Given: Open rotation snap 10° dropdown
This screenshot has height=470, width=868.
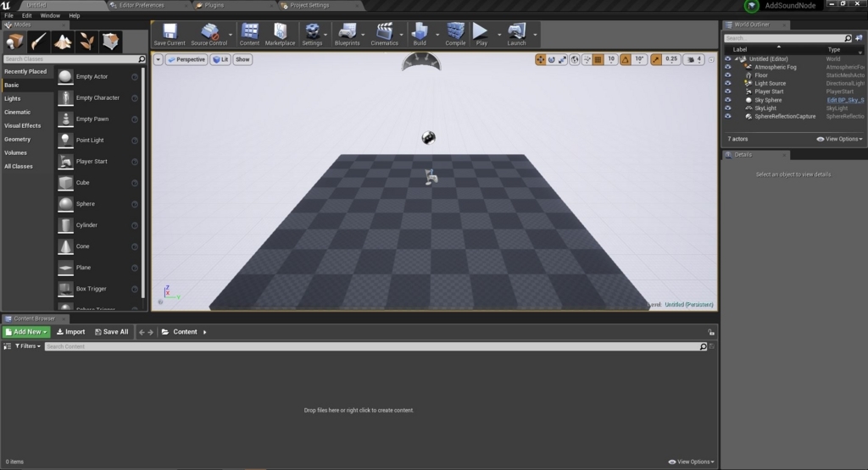Looking at the screenshot, I should point(639,59).
